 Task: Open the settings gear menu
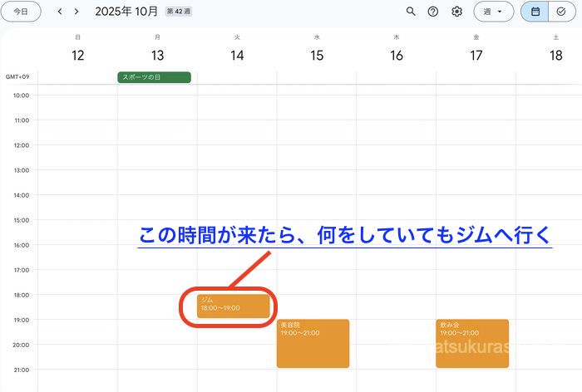click(x=456, y=12)
